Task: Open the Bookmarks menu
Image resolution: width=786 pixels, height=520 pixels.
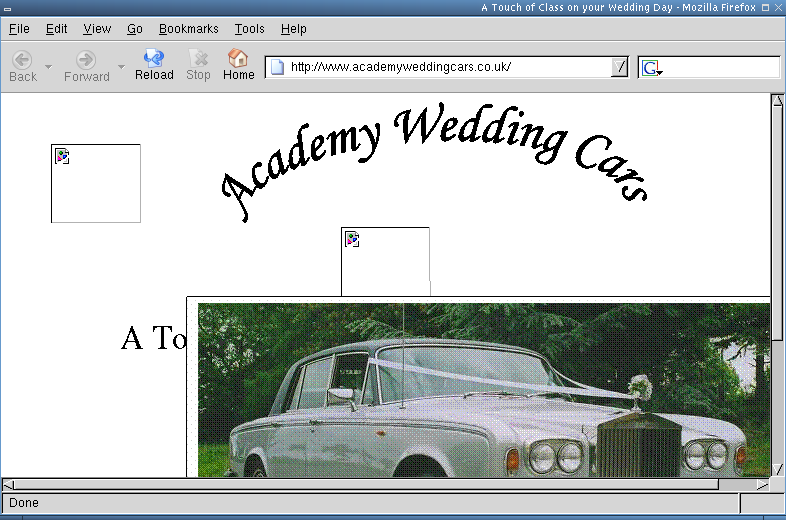Action: [188, 29]
